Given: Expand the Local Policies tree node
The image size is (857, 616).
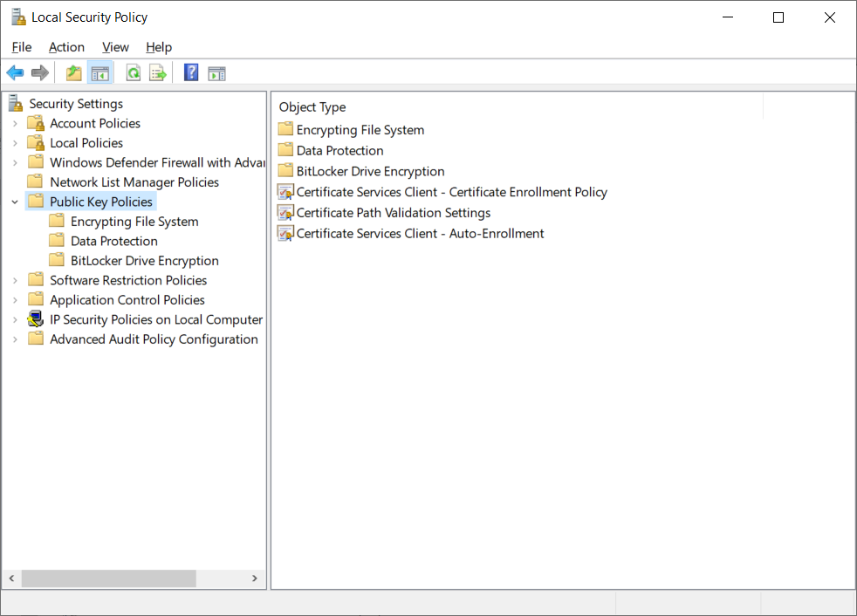Looking at the screenshot, I should tap(15, 143).
